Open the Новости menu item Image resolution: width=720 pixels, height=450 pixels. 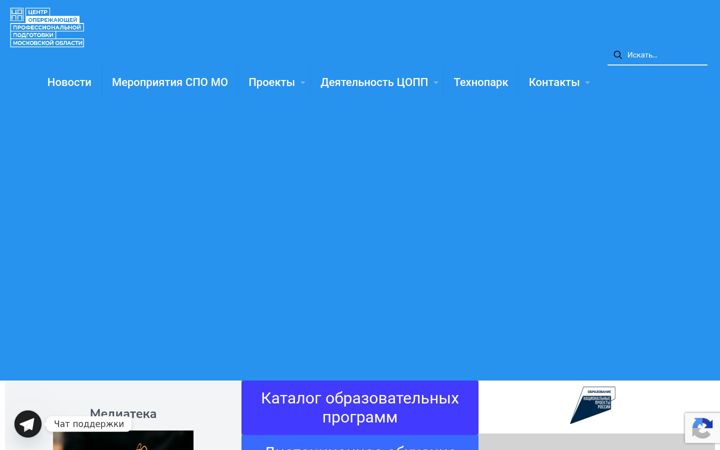tap(69, 83)
